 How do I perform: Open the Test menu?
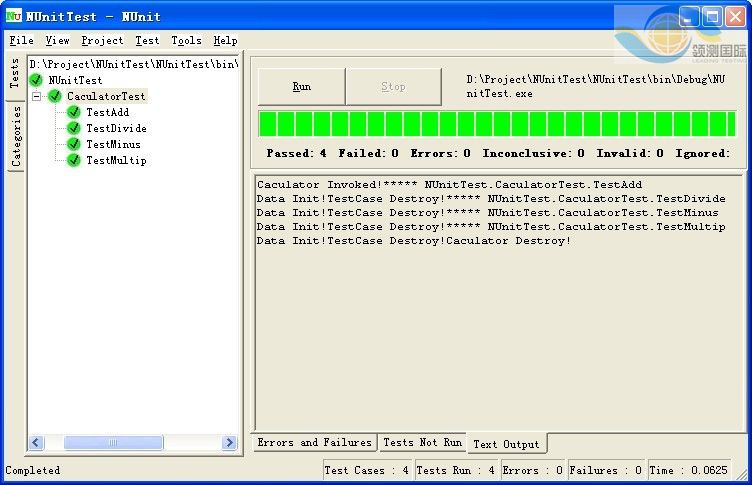point(147,40)
